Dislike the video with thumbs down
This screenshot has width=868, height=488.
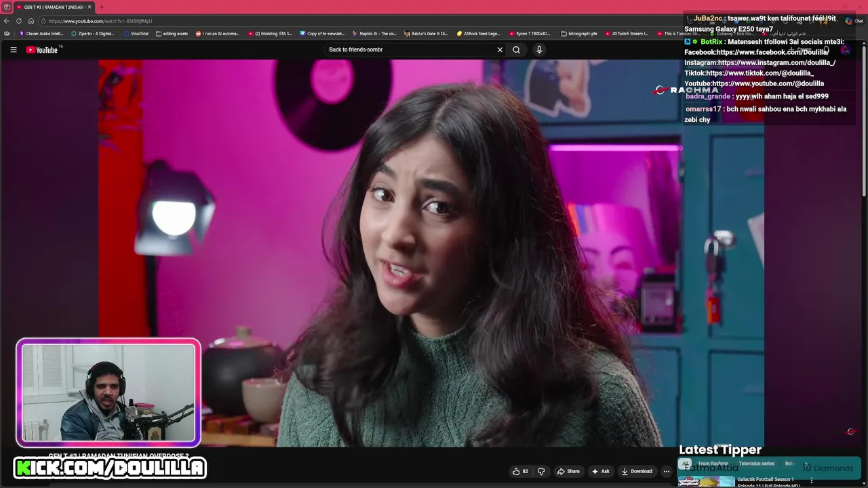click(x=541, y=471)
